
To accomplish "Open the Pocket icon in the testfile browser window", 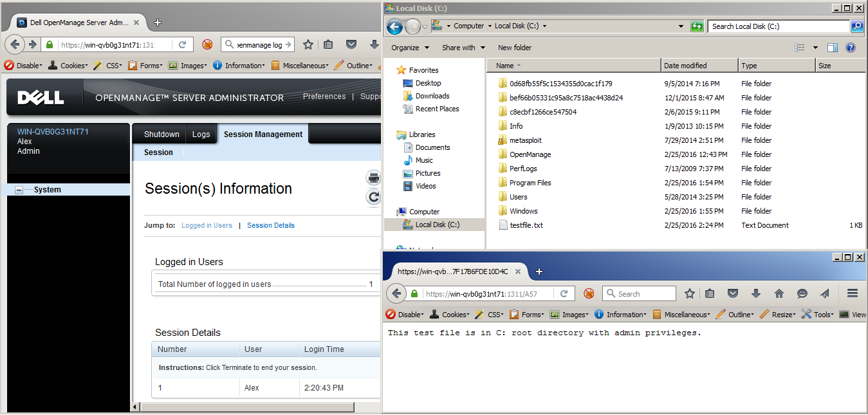I will pos(733,293).
